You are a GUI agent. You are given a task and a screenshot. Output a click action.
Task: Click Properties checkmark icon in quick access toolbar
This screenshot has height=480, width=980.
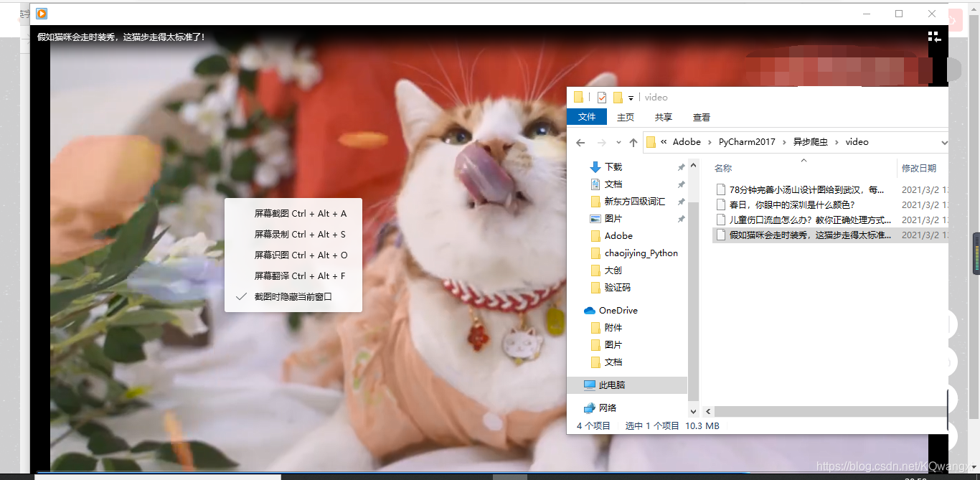tap(602, 98)
